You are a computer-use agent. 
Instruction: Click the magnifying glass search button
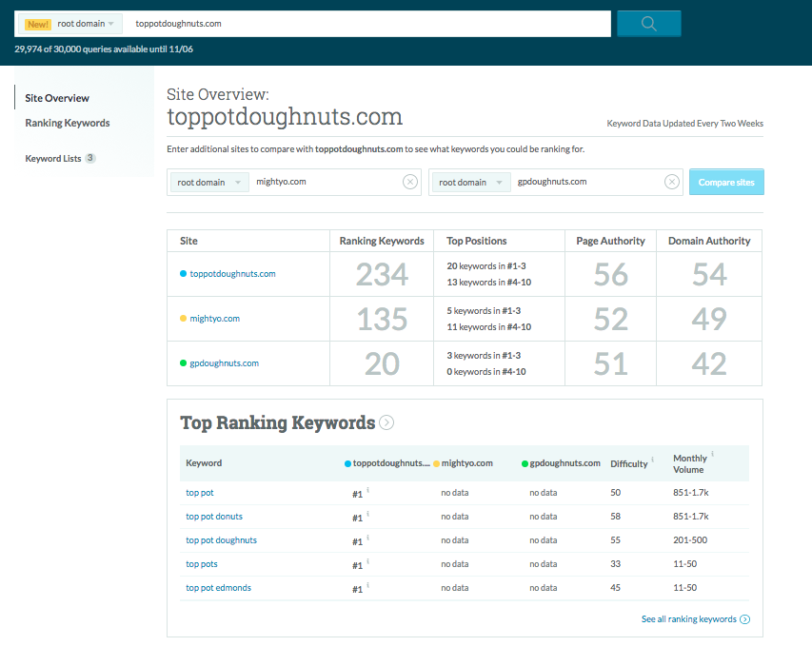[648, 24]
